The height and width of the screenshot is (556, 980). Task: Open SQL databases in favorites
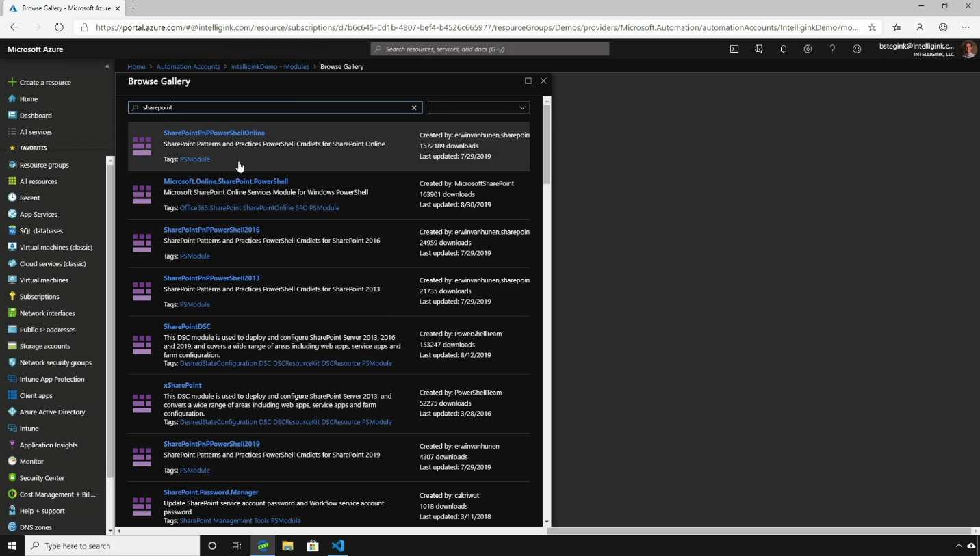coord(41,231)
